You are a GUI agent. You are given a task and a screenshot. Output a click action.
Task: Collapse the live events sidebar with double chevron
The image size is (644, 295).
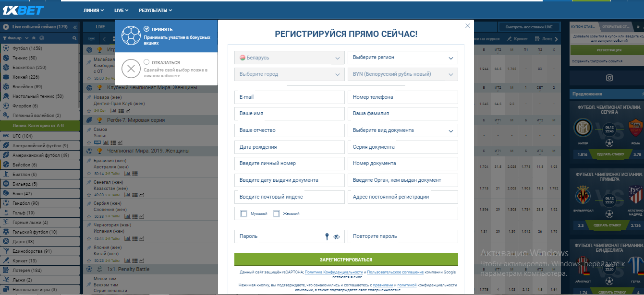(x=75, y=27)
